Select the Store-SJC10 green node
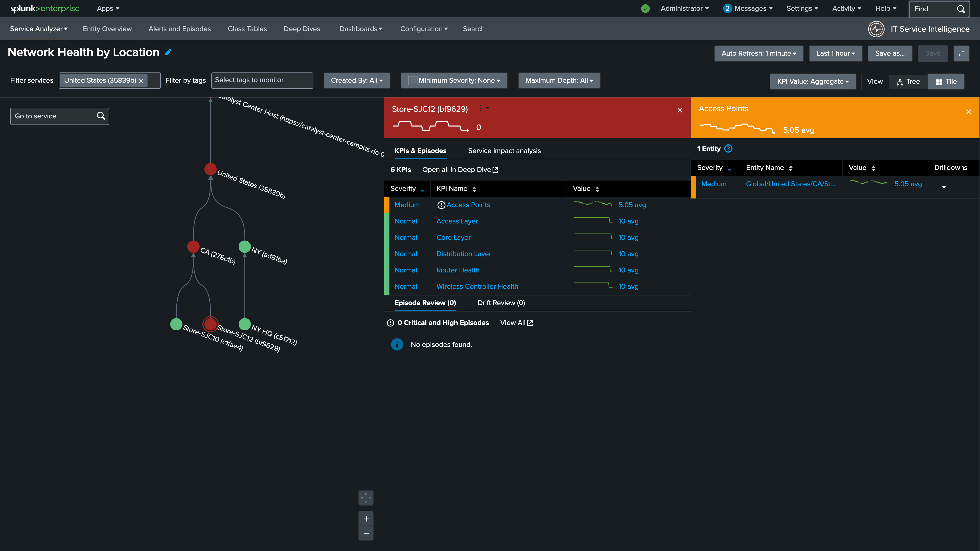The image size is (980, 551). 176,324
